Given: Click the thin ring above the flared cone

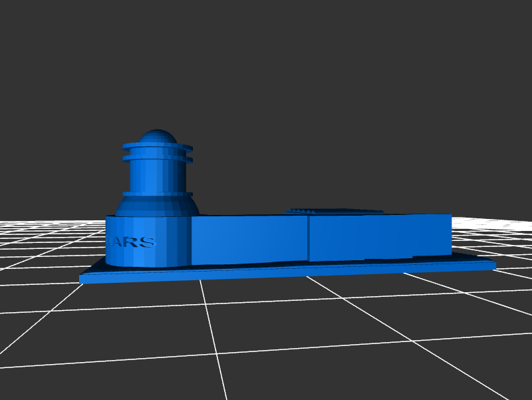Looking at the screenshot, I should coord(158,194).
